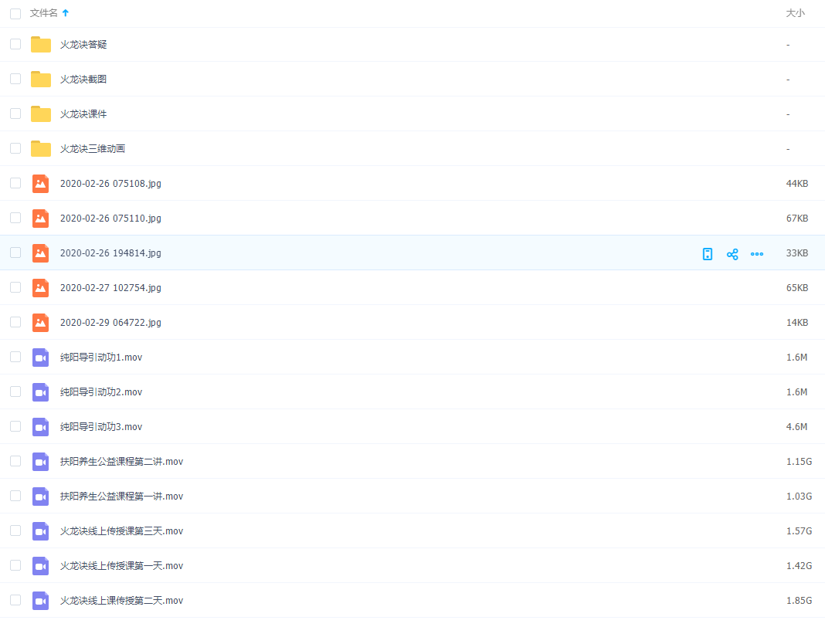Image resolution: width=825 pixels, height=644 pixels.
Task: Click folder icon for 火龙诀答疑
Action: point(41,45)
